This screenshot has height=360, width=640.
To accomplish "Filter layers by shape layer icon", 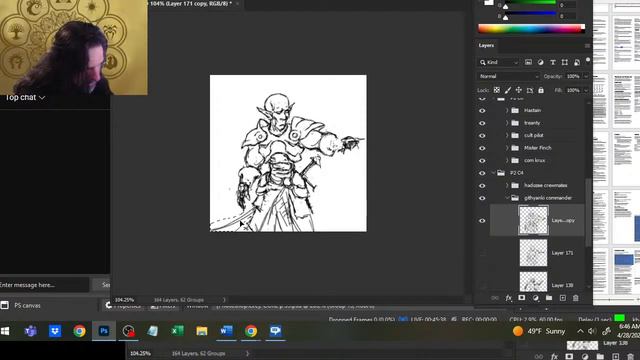I will 564,62.
